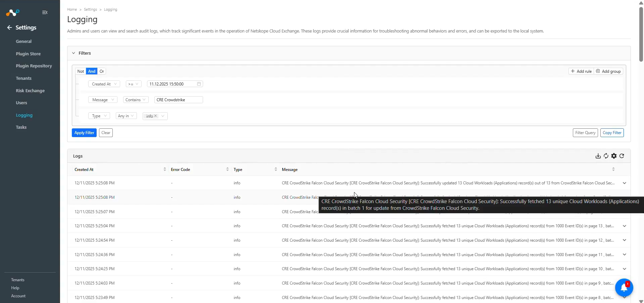The width and height of the screenshot is (644, 303).
Task: Clear the filters with the Clear button
Action: click(x=106, y=133)
